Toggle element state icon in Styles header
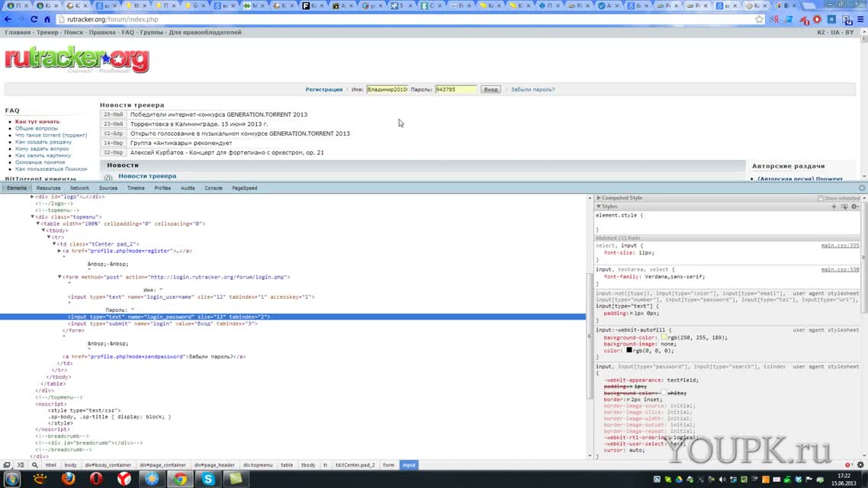Image resolution: width=868 pixels, height=488 pixels. tap(844, 207)
